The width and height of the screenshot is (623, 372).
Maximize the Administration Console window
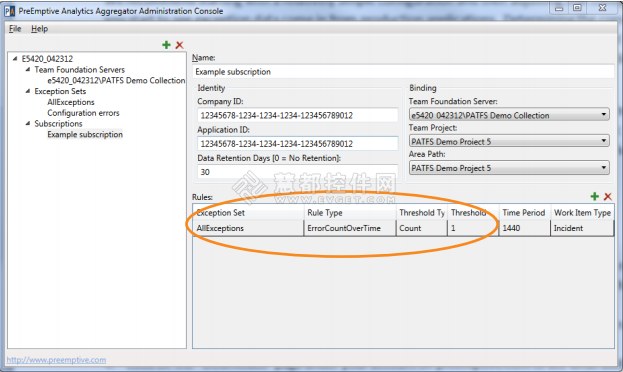tap(577, 8)
